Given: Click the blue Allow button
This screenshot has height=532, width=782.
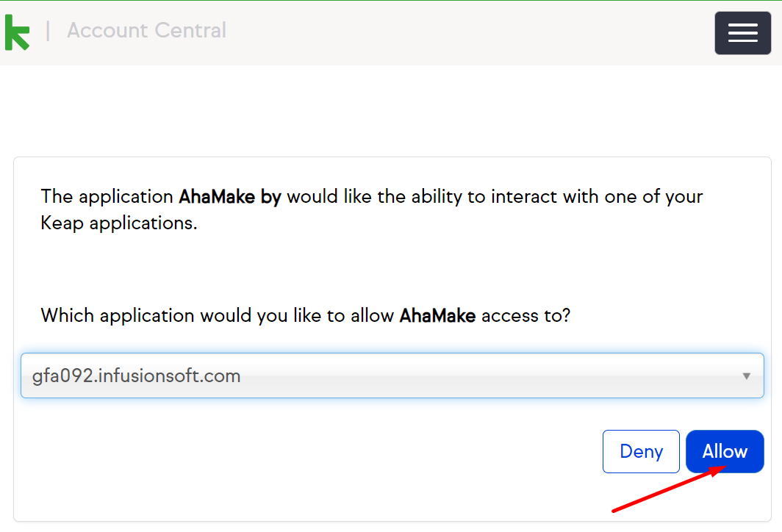Looking at the screenshot, I should [x=725, y=451].
